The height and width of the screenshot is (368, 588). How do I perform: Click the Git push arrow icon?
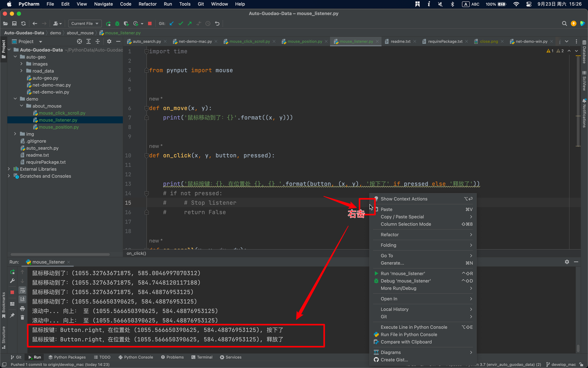click(x=189, y=24)
